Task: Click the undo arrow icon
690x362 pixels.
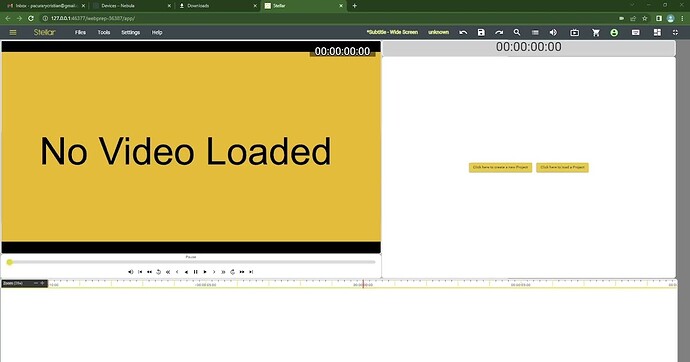Action: point(463,33)
